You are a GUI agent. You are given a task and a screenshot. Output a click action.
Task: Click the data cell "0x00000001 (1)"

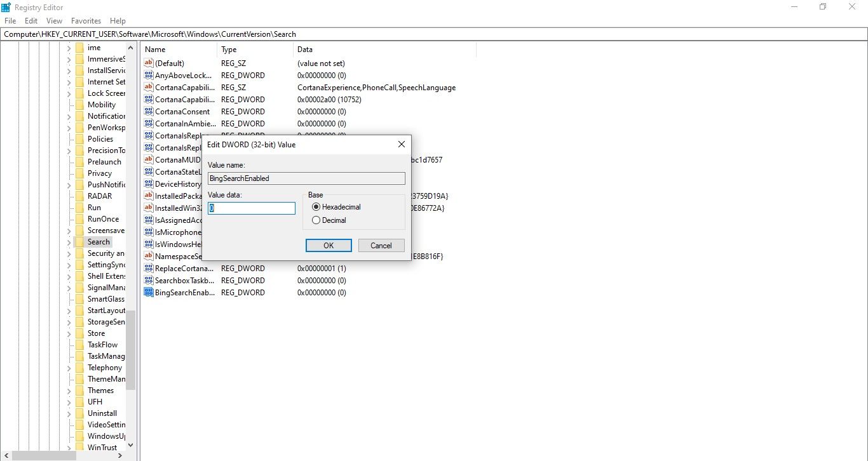[x=322, y=269]
